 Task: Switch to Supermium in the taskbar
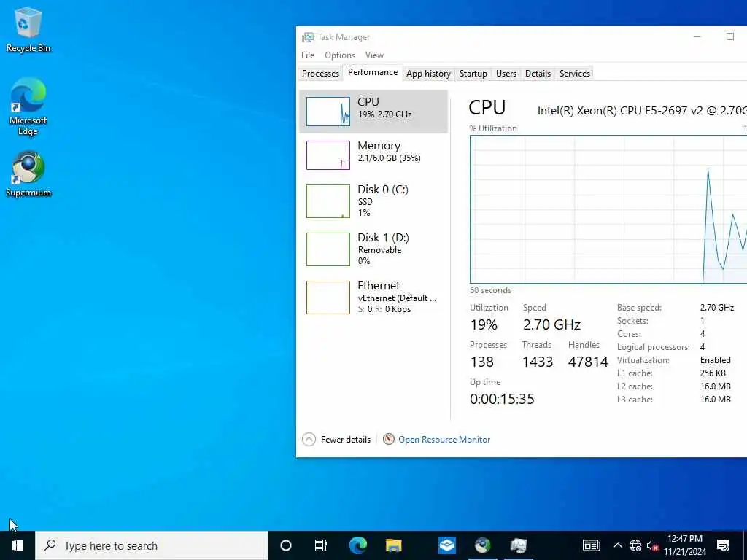(x=483, y=545)
